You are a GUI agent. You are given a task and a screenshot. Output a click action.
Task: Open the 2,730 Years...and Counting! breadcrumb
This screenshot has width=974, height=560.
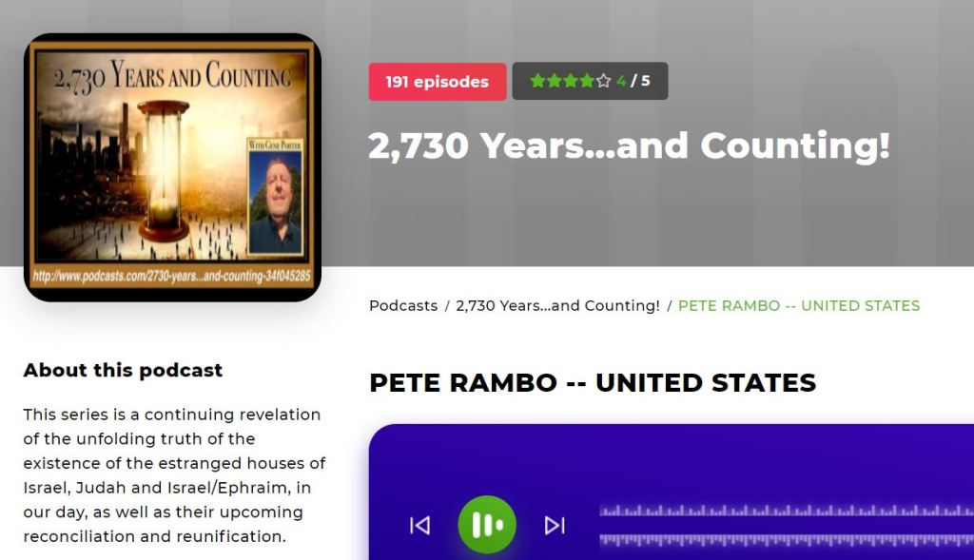coord(557,305)
